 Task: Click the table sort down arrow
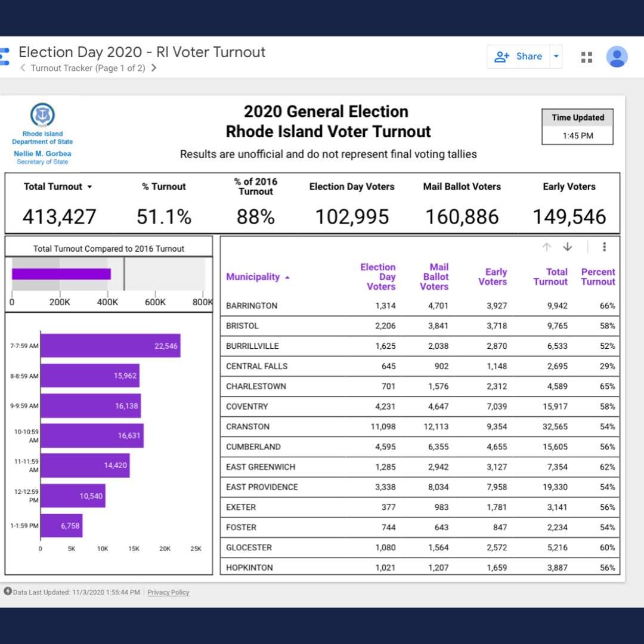pos(568,247)
